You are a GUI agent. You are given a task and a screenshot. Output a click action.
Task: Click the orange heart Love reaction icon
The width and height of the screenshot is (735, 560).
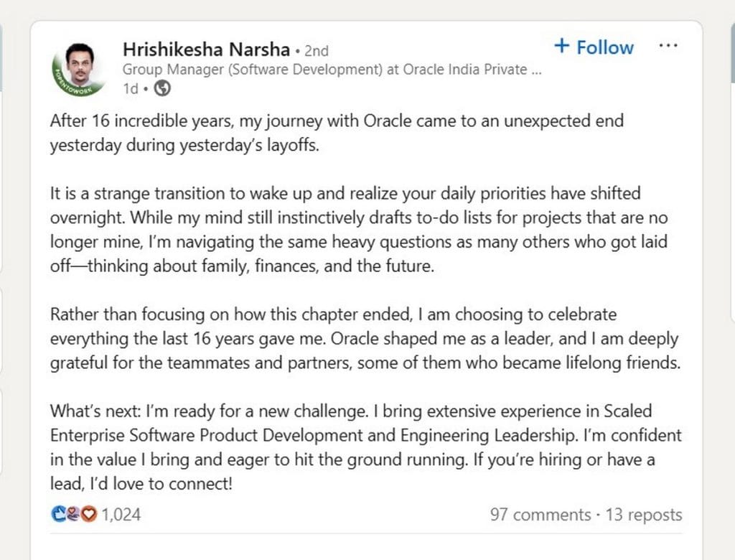(88, 515)
